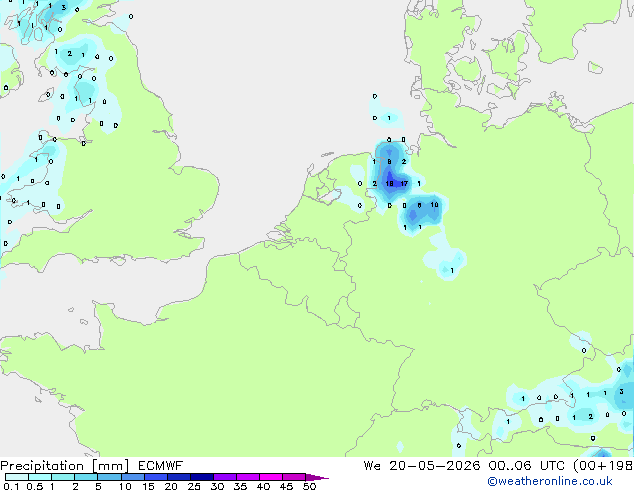Click the '0.5' legend scale label
The height and width of the screenshot is (490, 634).
[x=35, y=486]
